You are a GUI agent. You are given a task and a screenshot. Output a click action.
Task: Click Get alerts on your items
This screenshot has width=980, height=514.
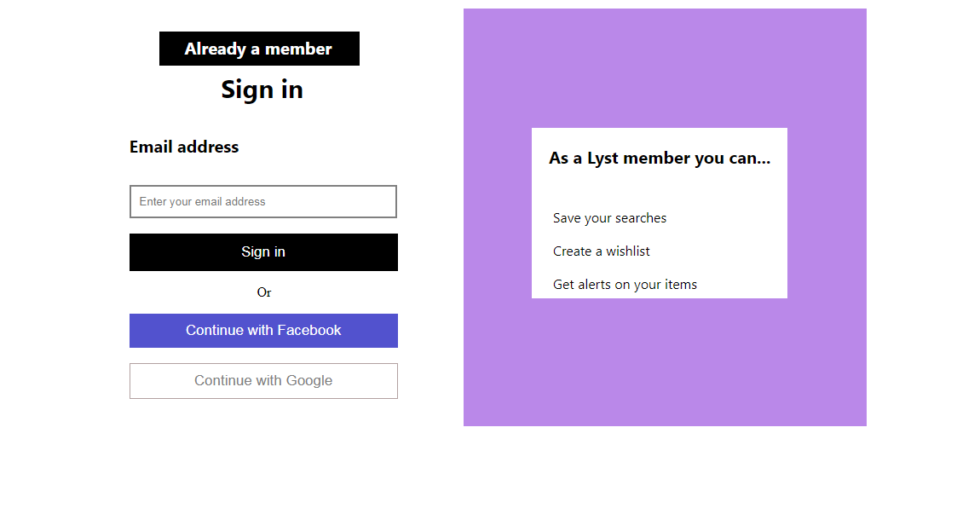pyautogui.click(x=625, y=284)
